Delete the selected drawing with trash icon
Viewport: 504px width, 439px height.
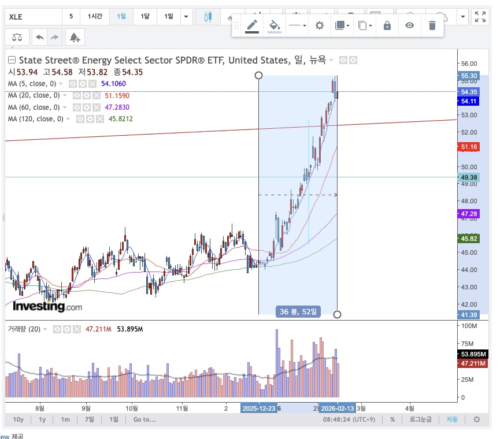(432, 25)
